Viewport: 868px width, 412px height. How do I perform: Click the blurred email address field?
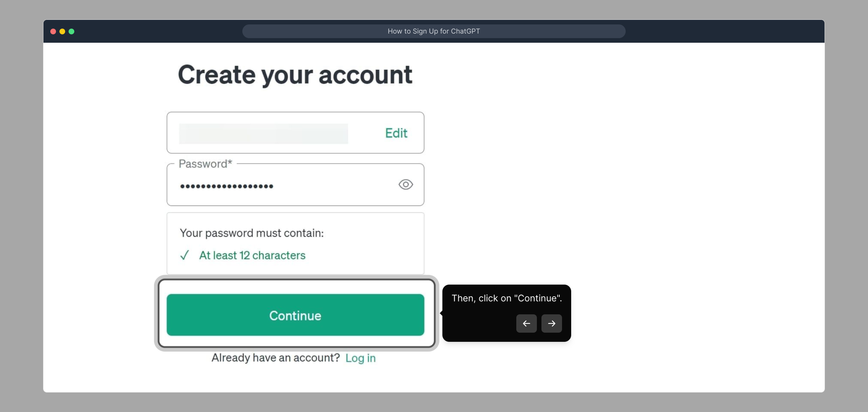coord(263,134)
